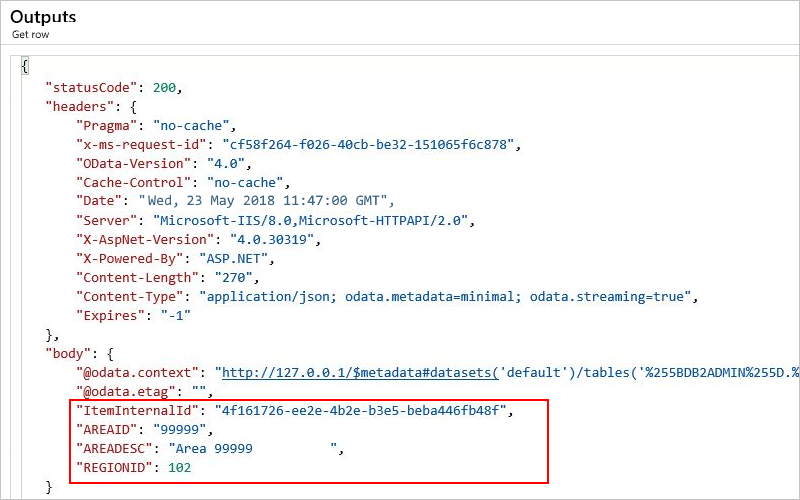The height and width of the screenshot is (500, 800).
Task: Click the "Get row" subtitle
Action: coord(31,35)
